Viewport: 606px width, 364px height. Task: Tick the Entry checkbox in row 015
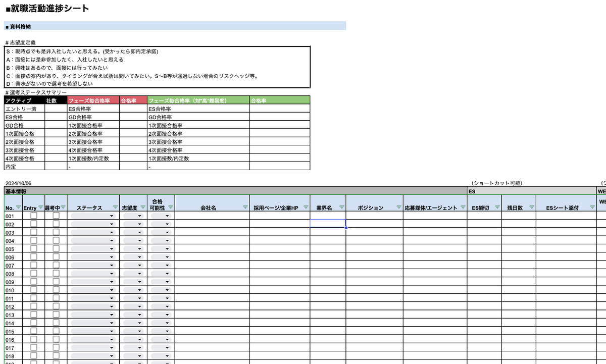point(34,331)
